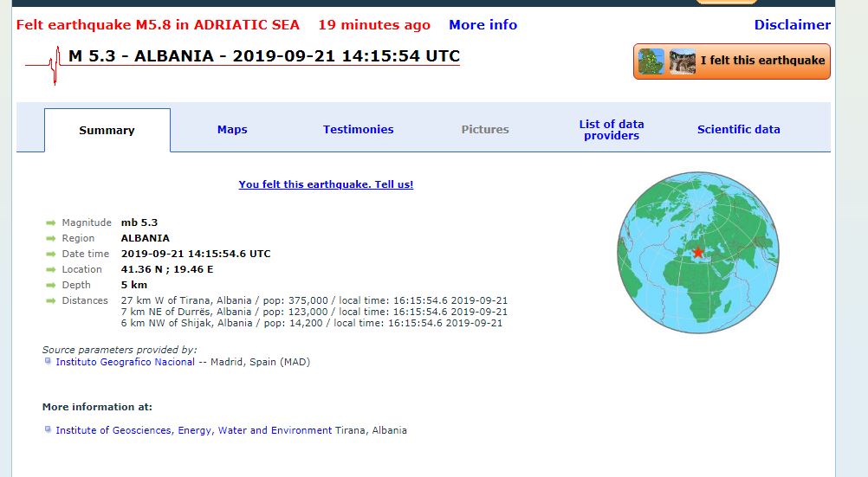Click the green arrow beside Magnitude
The height and width of the screenshot is (477, 868).
point(51,223)
